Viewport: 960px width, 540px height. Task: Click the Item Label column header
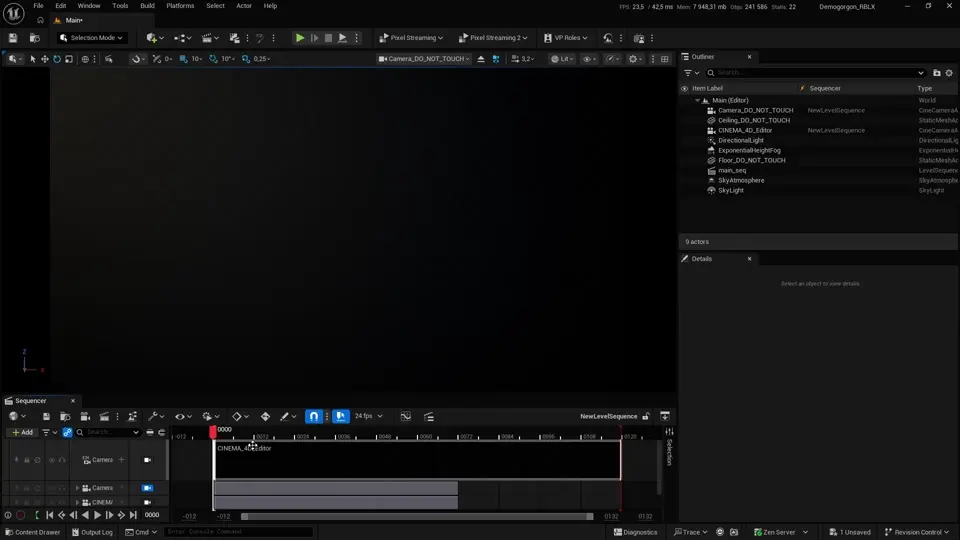tap(707, 88)
